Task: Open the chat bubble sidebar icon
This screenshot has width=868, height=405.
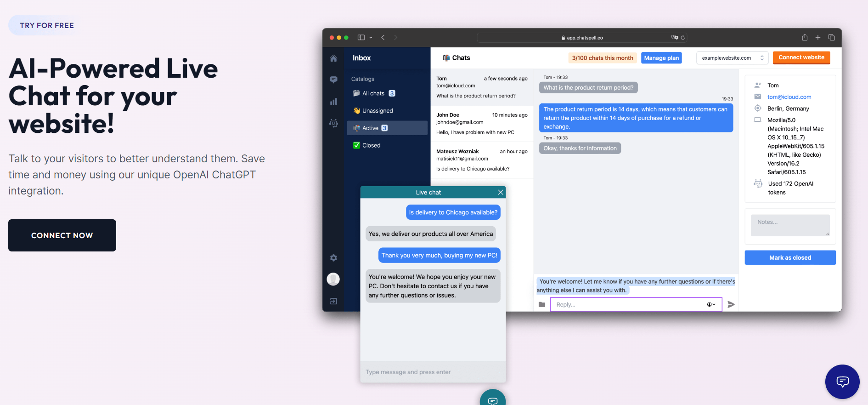Action: 333,80
